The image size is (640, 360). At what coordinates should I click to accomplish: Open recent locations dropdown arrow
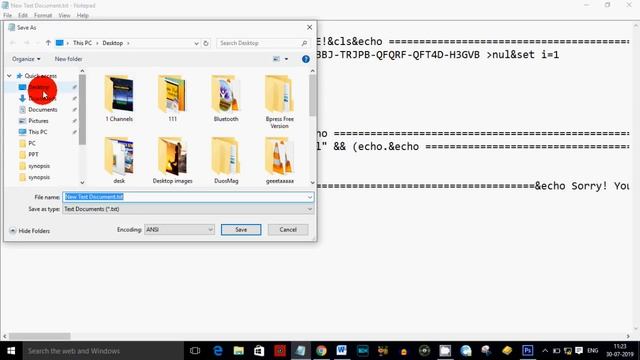click(38, 43)
